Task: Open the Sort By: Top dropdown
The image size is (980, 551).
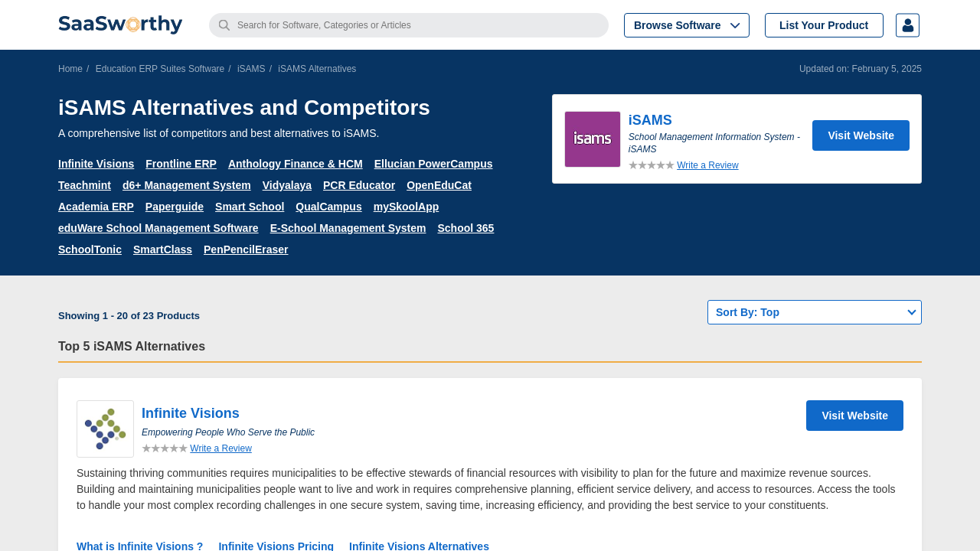Action: click(x=814, y=312)
